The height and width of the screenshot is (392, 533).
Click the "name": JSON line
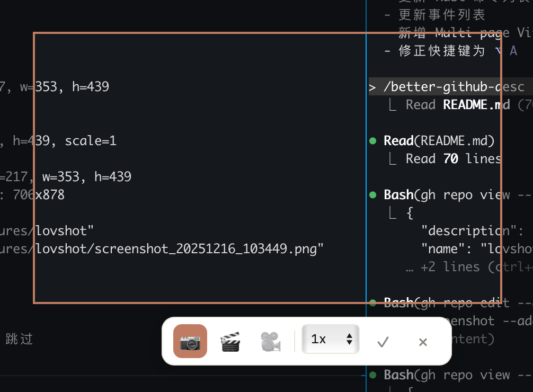[476, 249]
